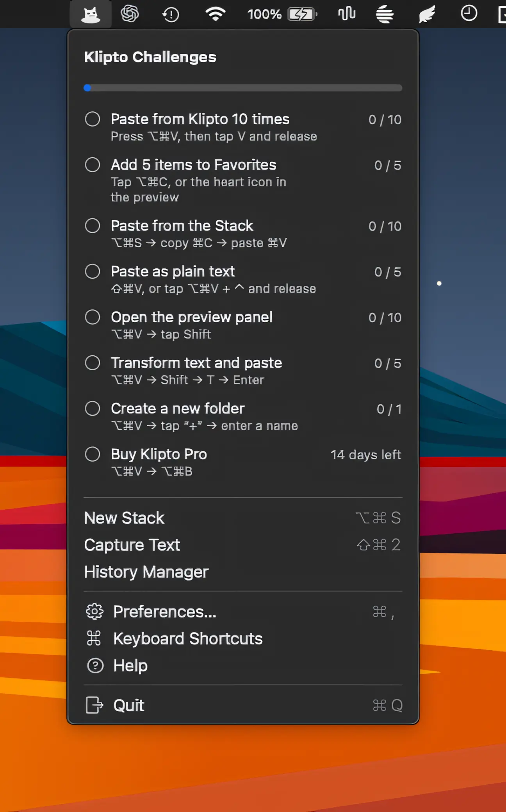Click the hint '⌥⌘S → copy ⌘C → paste ⌘V'
Image resolution: width=506 pixels, height=812 pixels.
click(x=199, y=243)
